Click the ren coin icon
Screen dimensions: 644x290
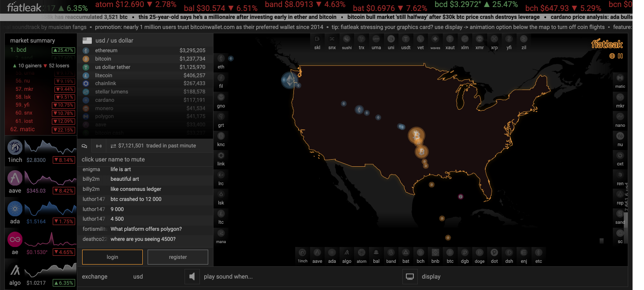coord(620,175)
